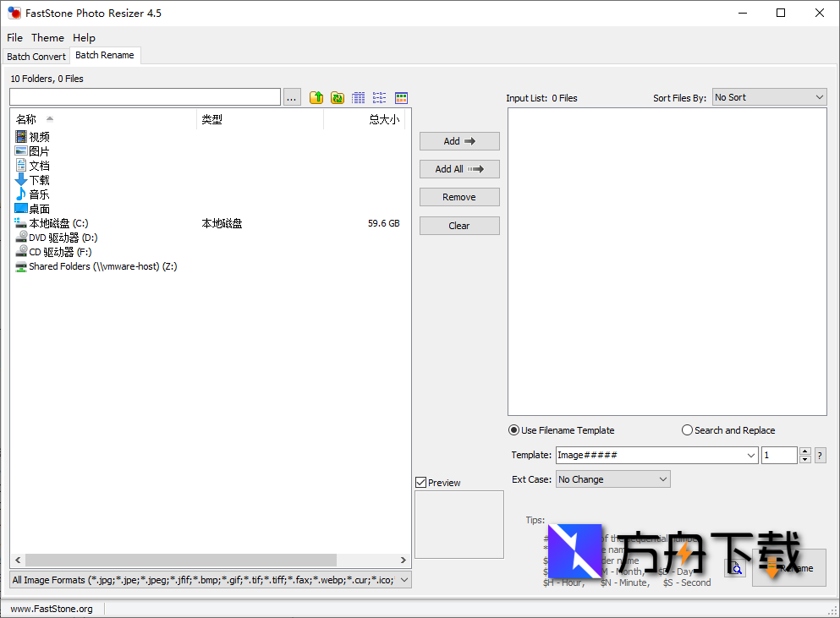Switch to small list view icon
This screenshot has width=840, height=618.
click(x=380, y=98)
